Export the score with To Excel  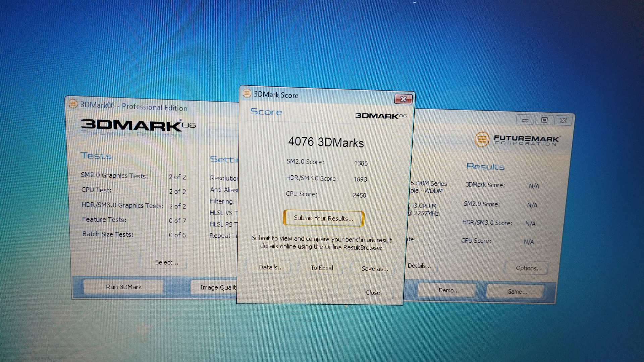pyautogui.click(x=322, y=268)
